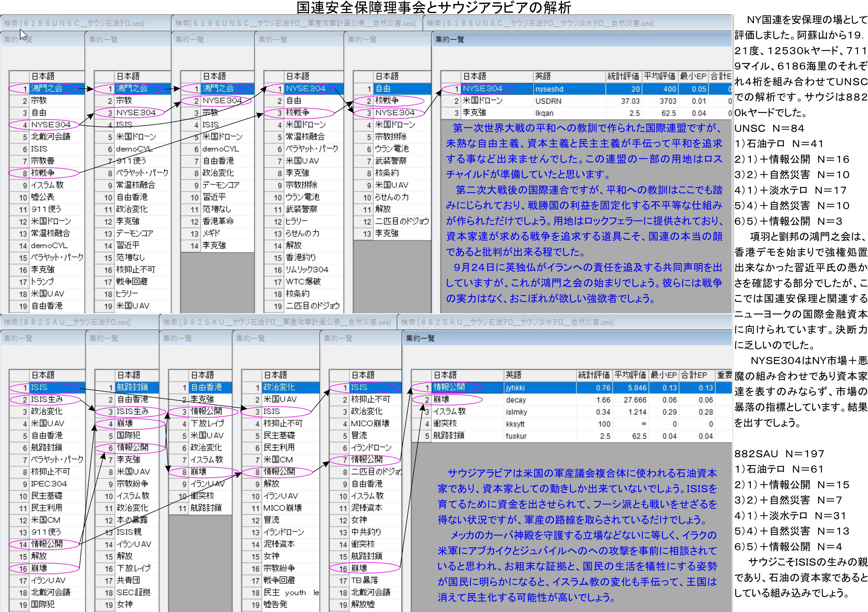Click the IPEC304 row
The image size is (868, 612).
(x=49, y=484)
